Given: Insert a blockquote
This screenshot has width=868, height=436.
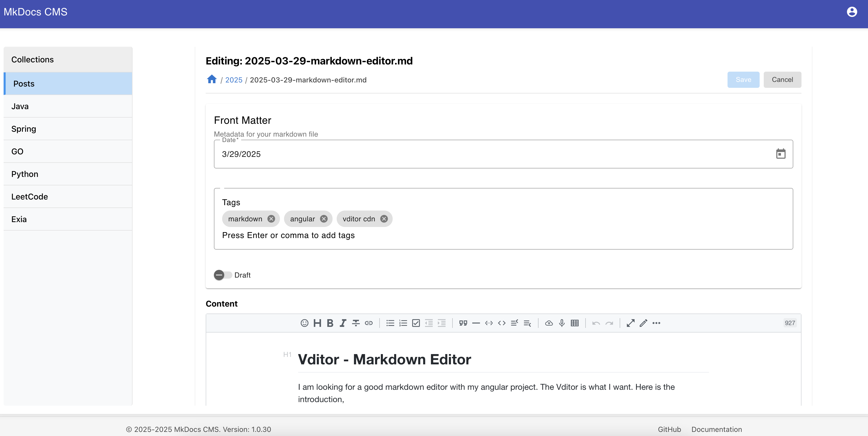Looking at the screenshot, I should pyautogui.click(x=463, y=323).
